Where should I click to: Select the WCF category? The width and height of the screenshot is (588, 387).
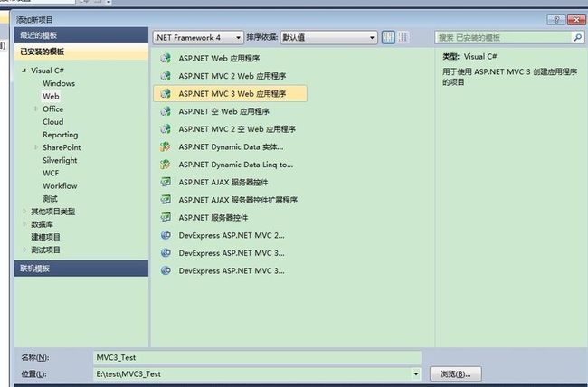click(x=51, y=173)
